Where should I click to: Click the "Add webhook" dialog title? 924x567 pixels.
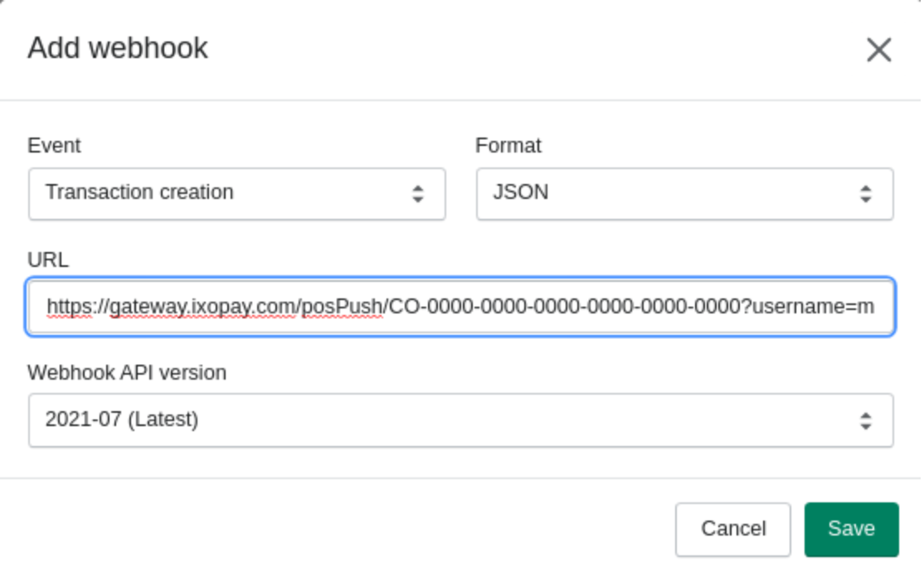point(118,48)
